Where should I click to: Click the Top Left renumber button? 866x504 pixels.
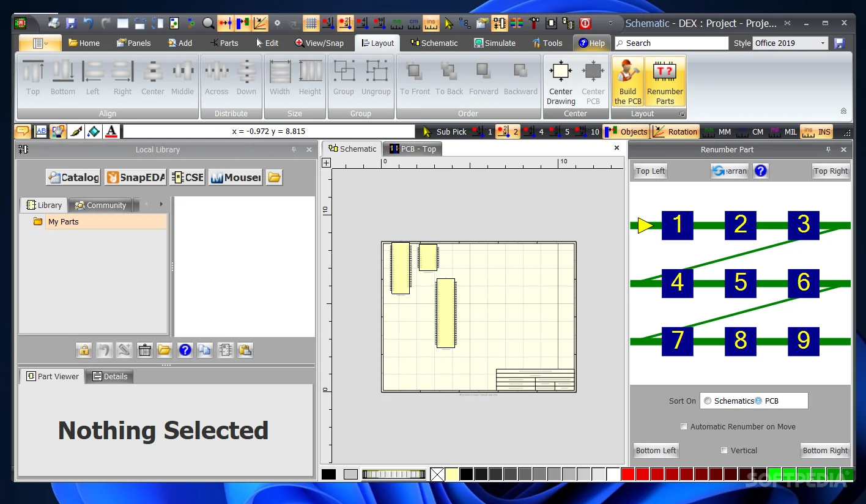coord(649,171)
